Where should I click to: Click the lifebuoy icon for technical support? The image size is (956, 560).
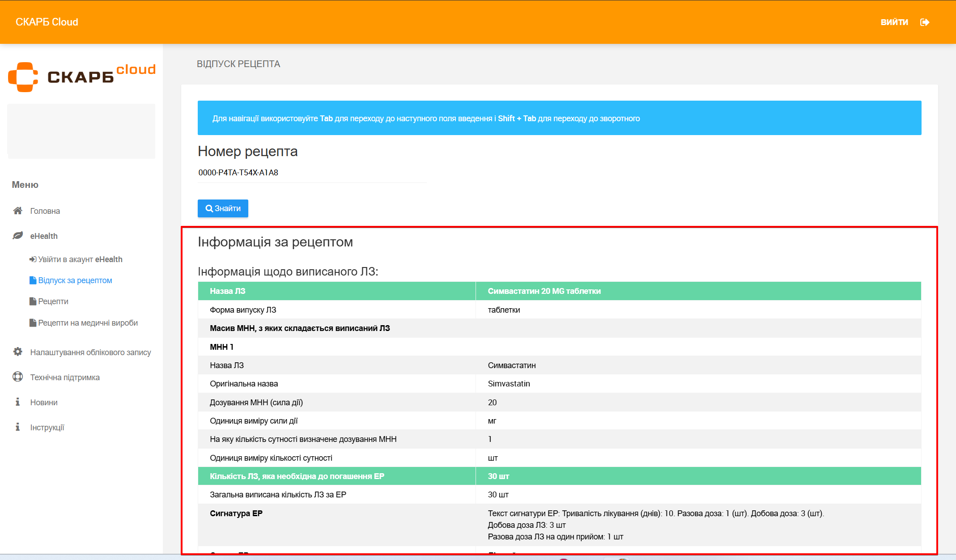pos(18,377)
